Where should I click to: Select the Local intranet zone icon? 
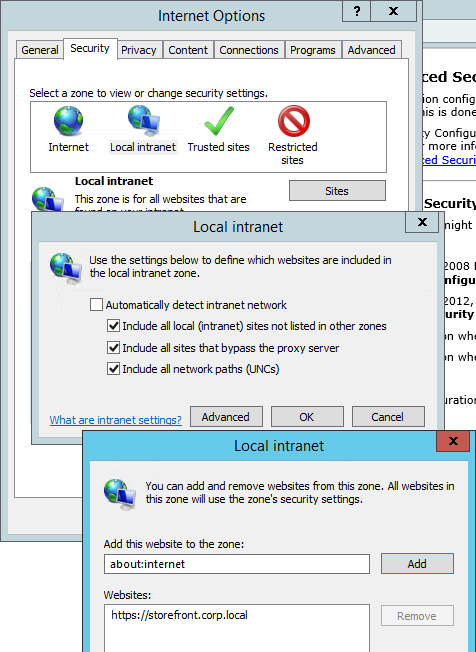[143, 121]
